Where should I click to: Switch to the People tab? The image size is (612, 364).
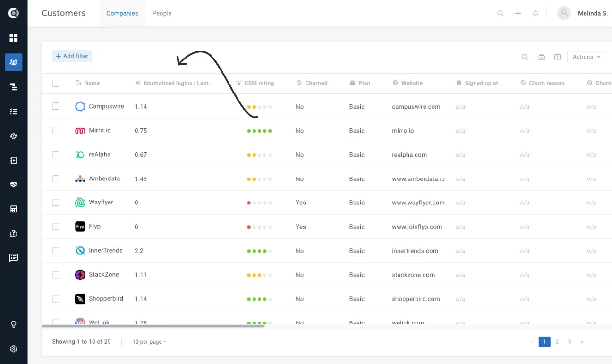(162, 13)
